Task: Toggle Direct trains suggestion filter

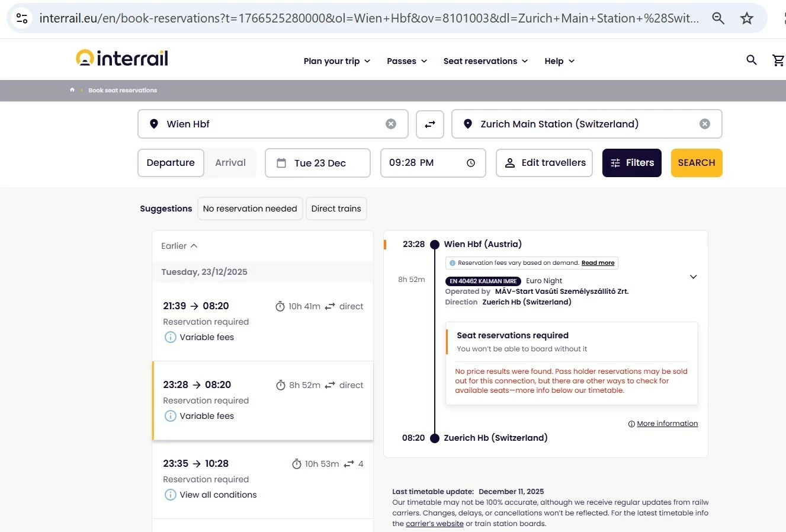Action: tap(336, 209)
